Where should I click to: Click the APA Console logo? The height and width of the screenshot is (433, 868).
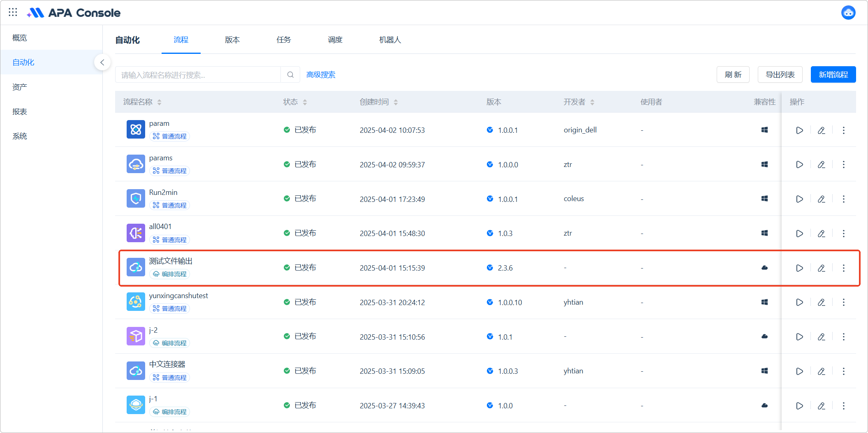pyautogui.click(x=74, y=13)
